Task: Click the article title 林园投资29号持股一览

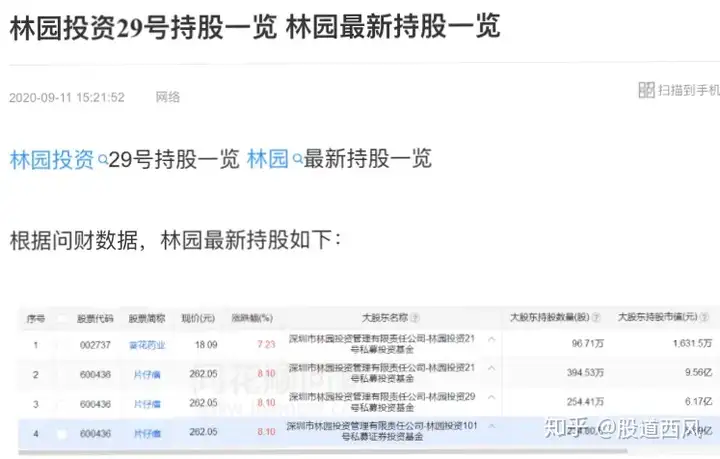Action: point(143,27)
